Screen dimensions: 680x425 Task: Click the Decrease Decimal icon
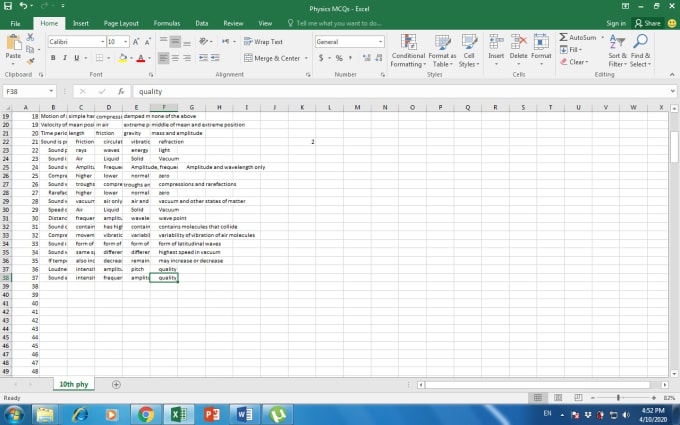379,58
